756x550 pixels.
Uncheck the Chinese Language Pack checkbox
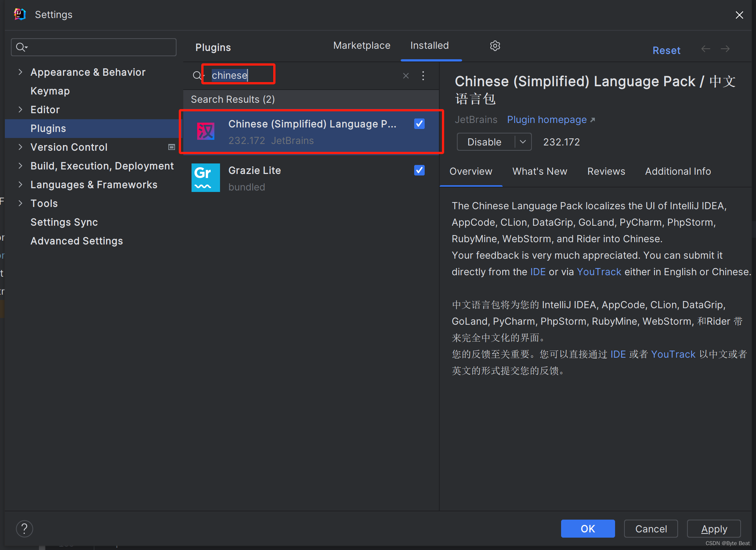pyautogui.click(x=419, y=124)
